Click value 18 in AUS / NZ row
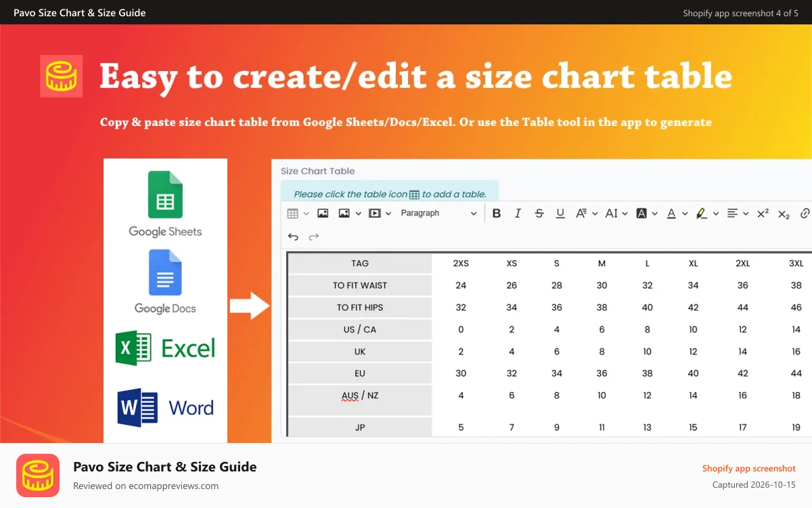This screenshot has width=812, height=508. [x=796, y=396]
